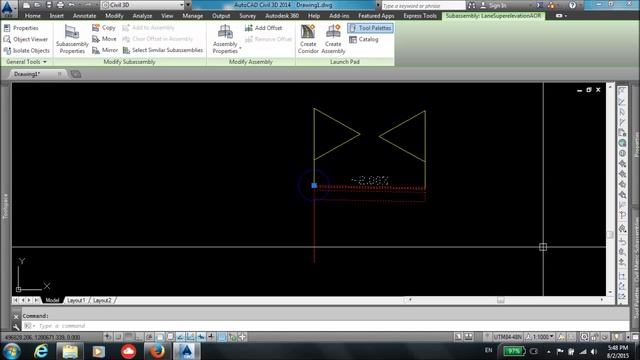The height and width of the screenshot is (360, 640).
Task: Launch Create Assembly
Action: click(x=333, y=39)
